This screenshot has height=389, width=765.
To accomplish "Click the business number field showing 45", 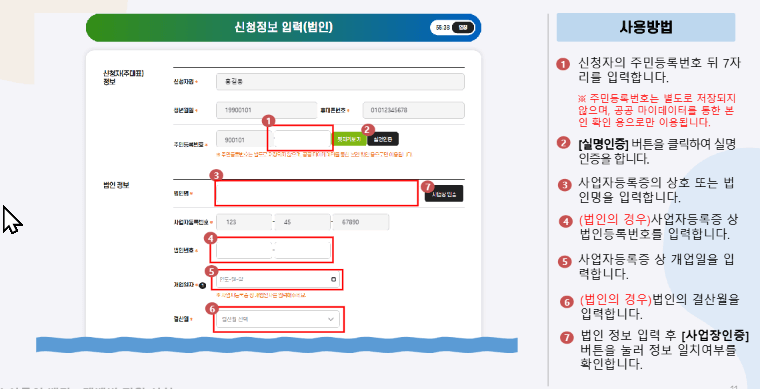I will coord(302,222).
